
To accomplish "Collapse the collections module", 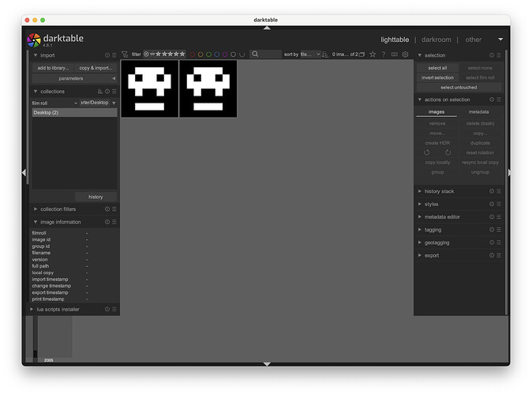I will (36, 92).
